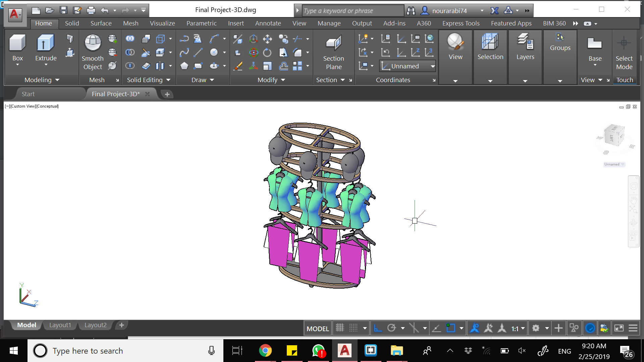
Task: Click the keyword search input field
Action: coord(352,11)
